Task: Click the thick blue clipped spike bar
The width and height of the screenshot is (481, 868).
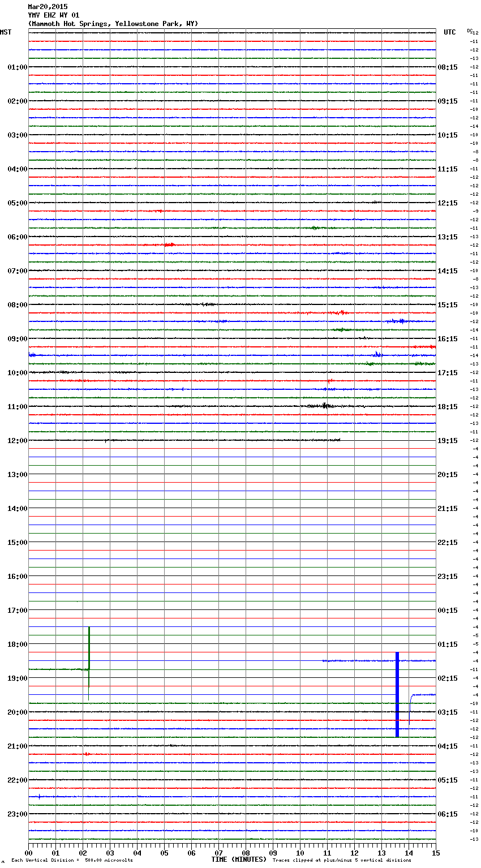Action: (397, 694)
